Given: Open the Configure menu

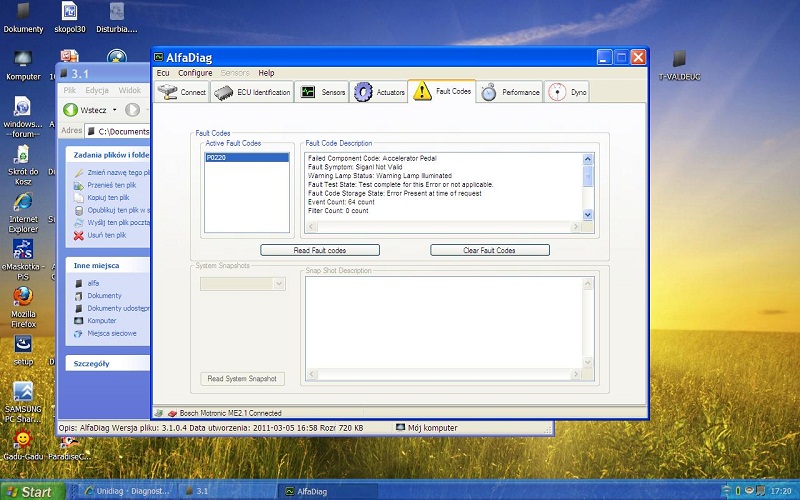Looking at the screenshot, I should coord(195,73).
